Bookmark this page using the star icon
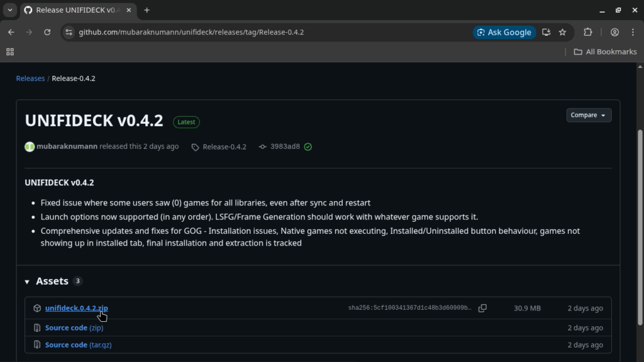 click(562, 32)
